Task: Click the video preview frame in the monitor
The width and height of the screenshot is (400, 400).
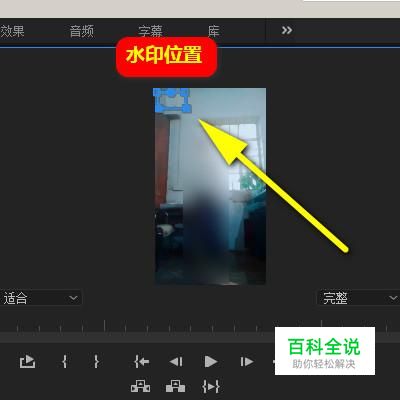Action: (x=210, y=186)
